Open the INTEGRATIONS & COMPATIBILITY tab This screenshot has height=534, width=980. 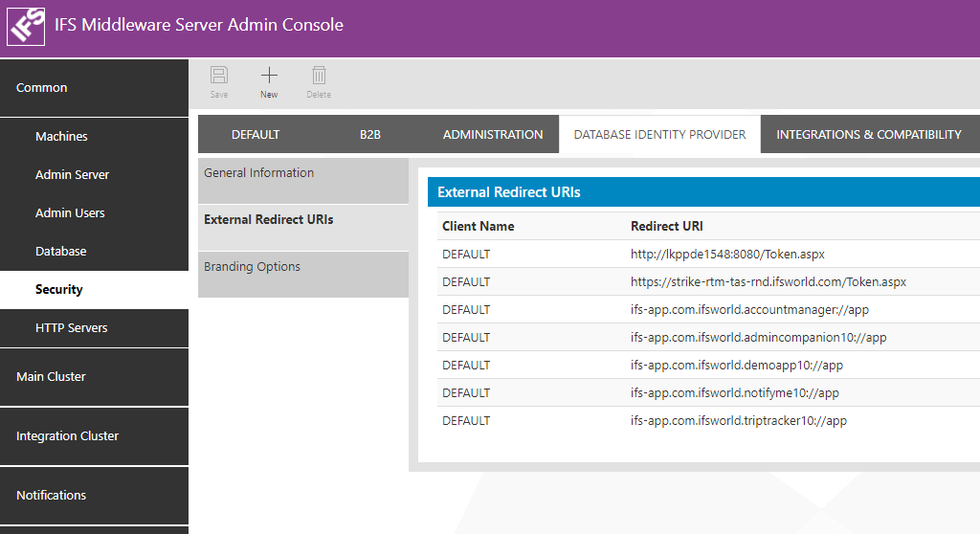click(869, 134)
